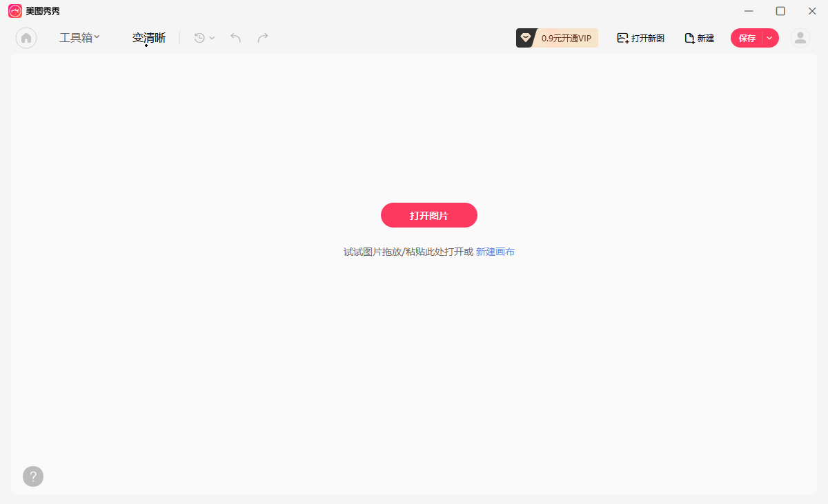This screenshot has width=828, height=504.
Task: Open the 0.9元开通VIP offer
Action: coord(557,38)
